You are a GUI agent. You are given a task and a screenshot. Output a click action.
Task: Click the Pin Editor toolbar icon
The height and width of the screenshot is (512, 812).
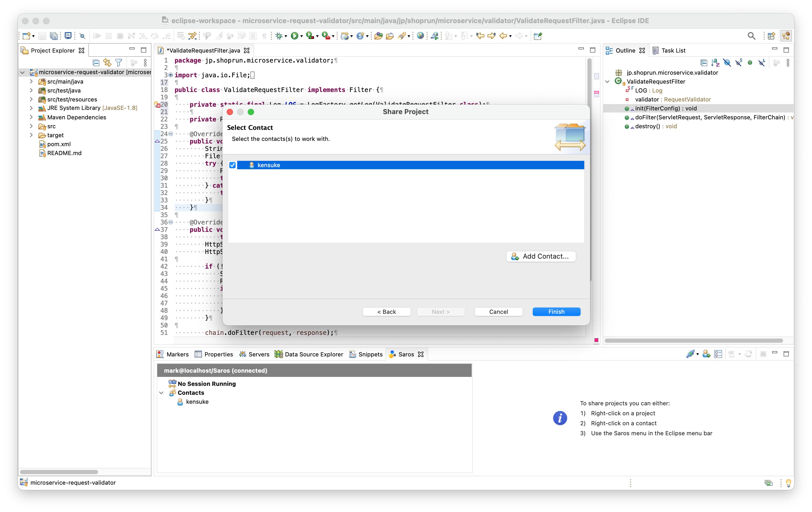pyautogui.click(x=538, y=36)
